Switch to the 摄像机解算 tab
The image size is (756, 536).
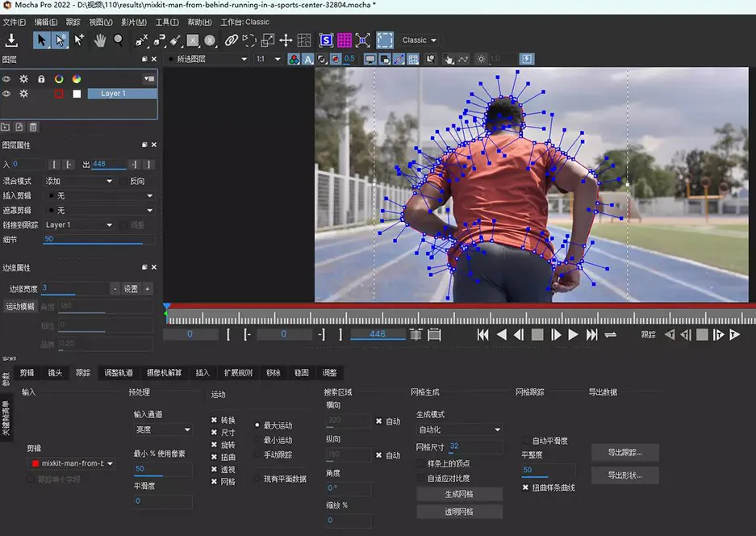point(165,373)
